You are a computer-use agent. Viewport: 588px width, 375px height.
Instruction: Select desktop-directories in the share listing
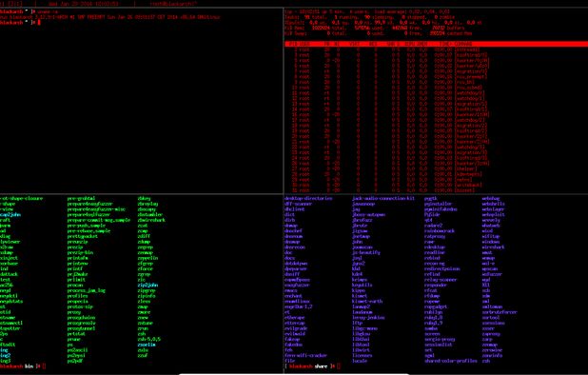point(308,198)
